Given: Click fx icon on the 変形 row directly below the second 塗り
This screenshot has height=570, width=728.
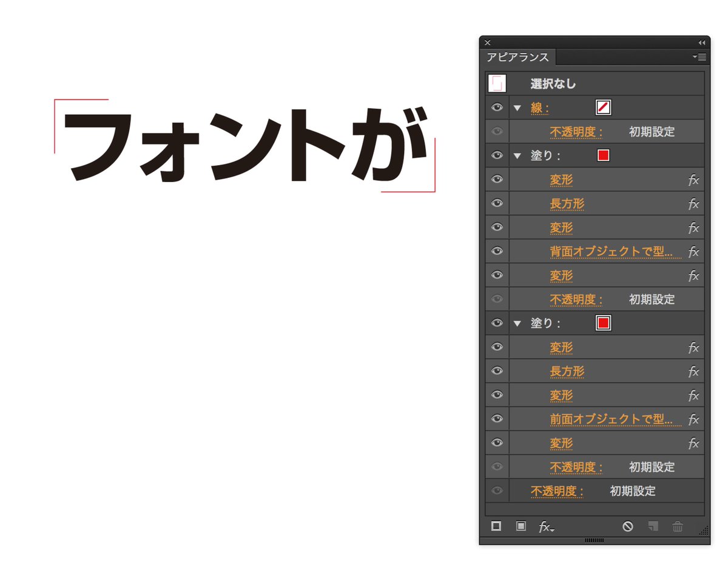Looking at the screenshot, I should (x=693, y=348).
